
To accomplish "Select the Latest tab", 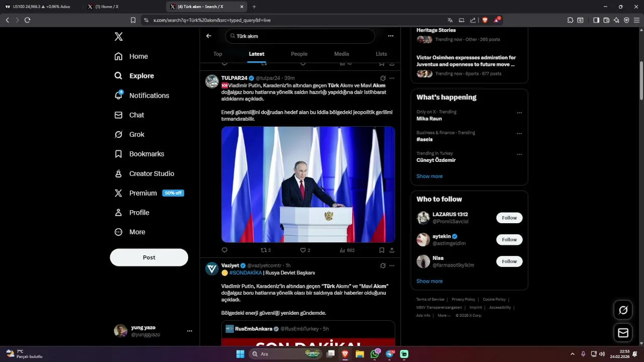I will tap(257, 54).
